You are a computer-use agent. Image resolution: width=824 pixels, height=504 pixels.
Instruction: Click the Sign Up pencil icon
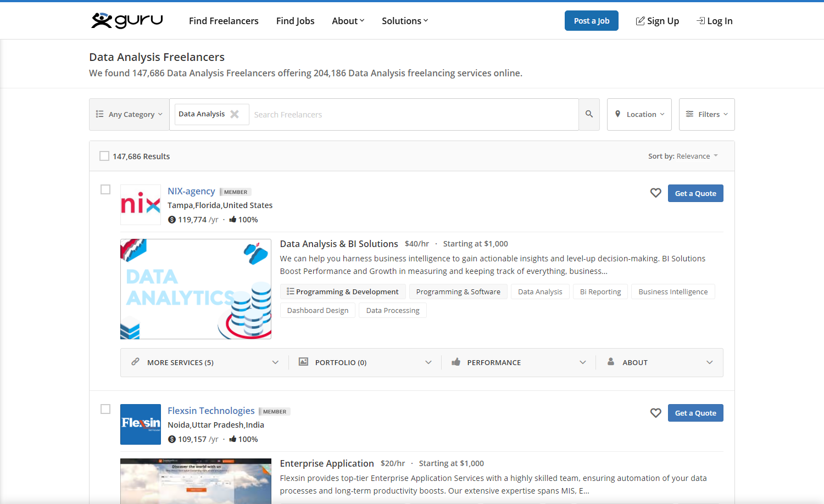tap(640, 21)
